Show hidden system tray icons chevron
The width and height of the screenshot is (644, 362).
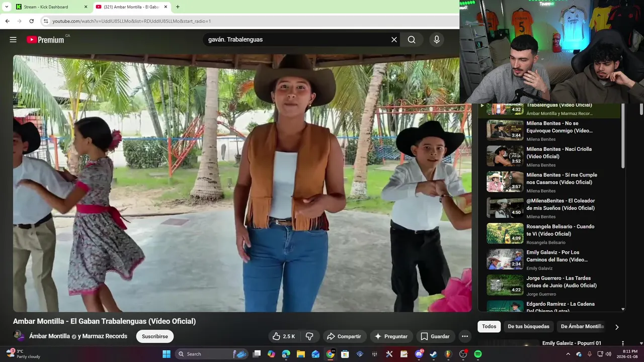tap(569, 354)
